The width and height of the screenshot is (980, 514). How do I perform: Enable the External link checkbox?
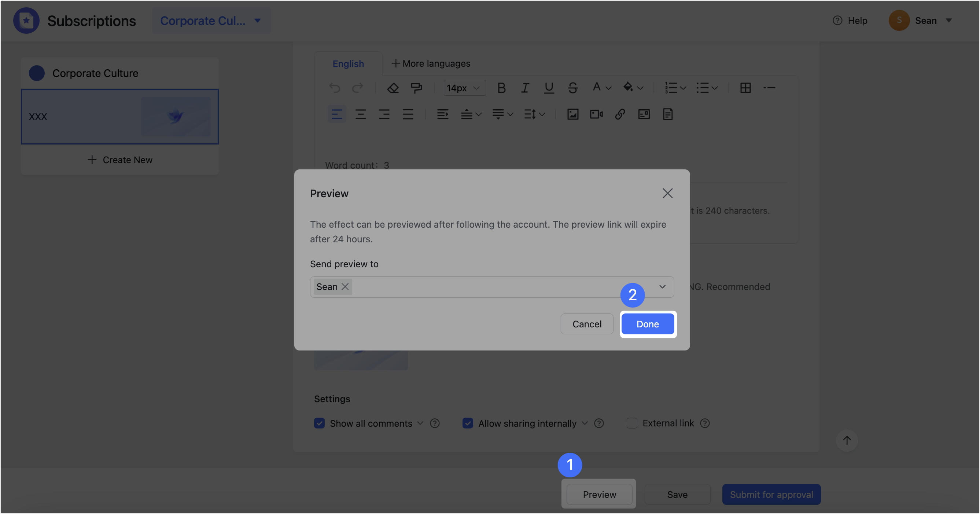tap(631, 423)
